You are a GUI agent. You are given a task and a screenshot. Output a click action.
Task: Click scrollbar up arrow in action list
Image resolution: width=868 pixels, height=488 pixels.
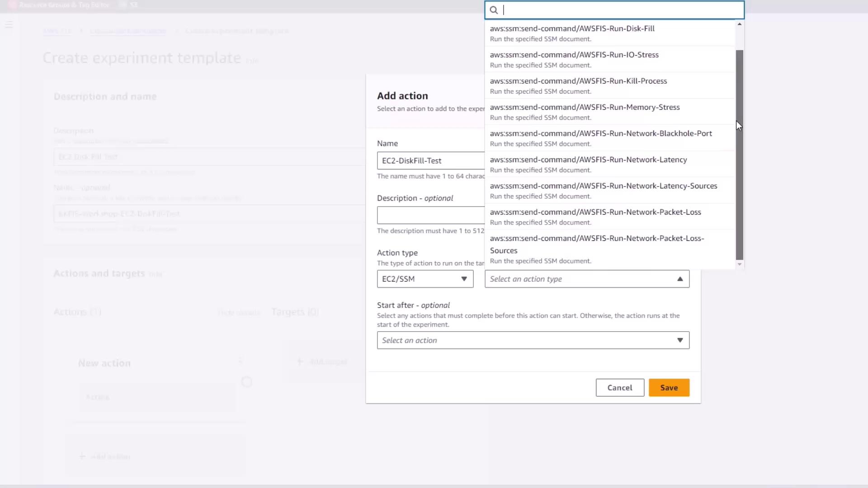(740, 24)
